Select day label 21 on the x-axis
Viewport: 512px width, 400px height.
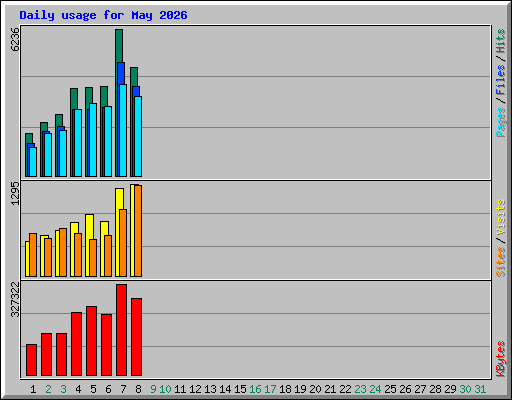pyautogui.click(x=330, y=389)
